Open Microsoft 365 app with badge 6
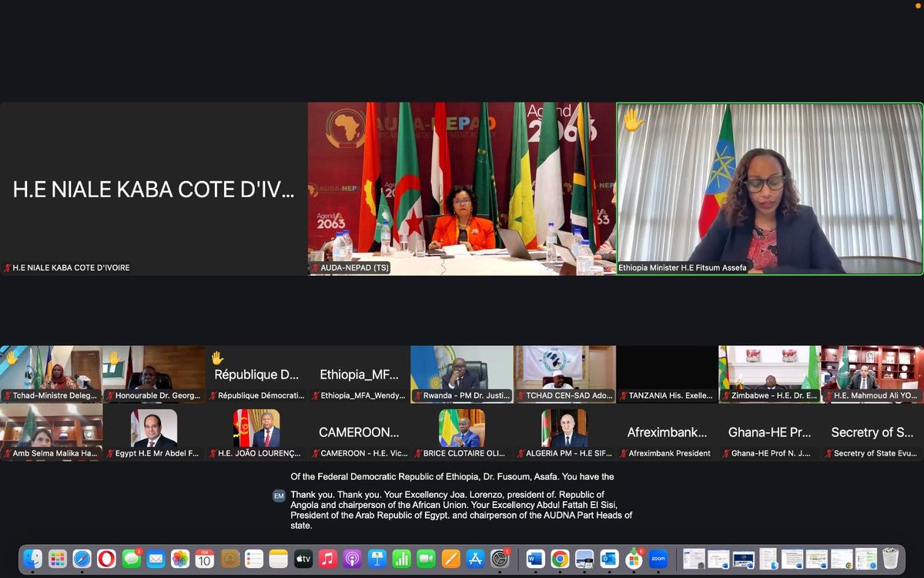The height and width of the screenshot is (578, 924). click(x=634, y=559)
